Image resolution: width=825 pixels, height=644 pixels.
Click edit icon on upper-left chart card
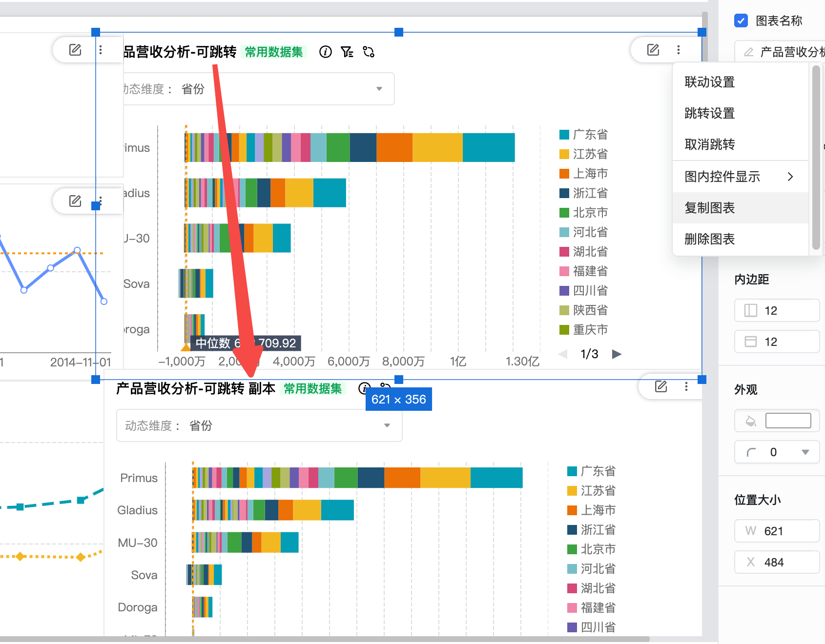pyautogui.click(x=75, y=50)
